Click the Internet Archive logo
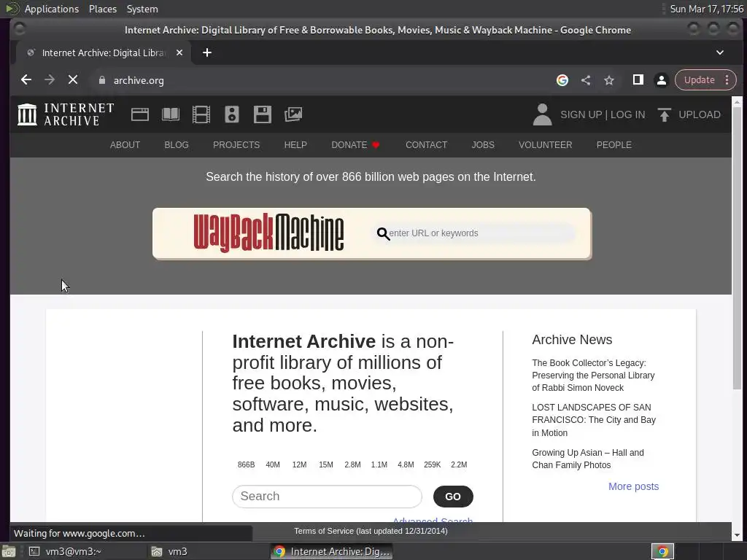The height and width of the screenshot is (560, 747). (66, 114)
